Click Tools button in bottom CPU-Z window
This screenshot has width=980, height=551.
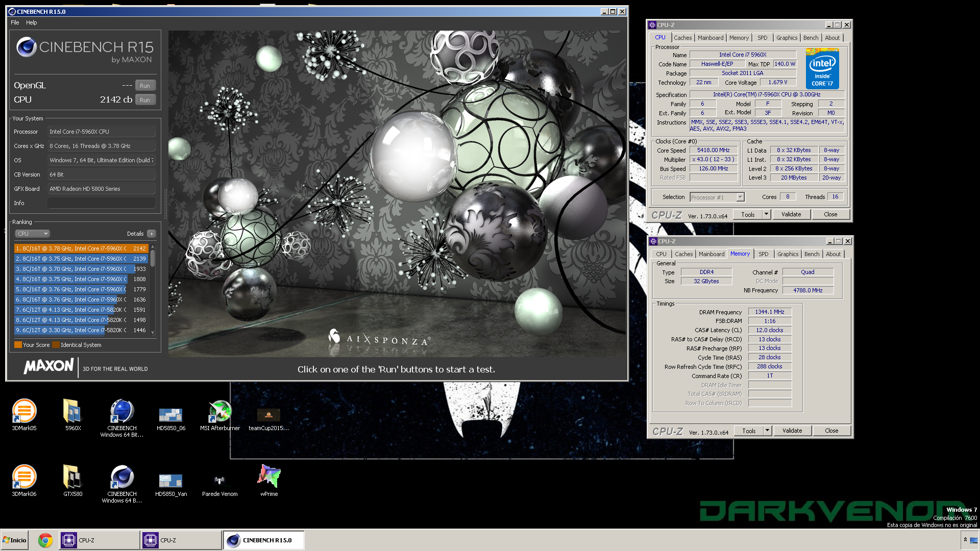click(x=749, y=431)
